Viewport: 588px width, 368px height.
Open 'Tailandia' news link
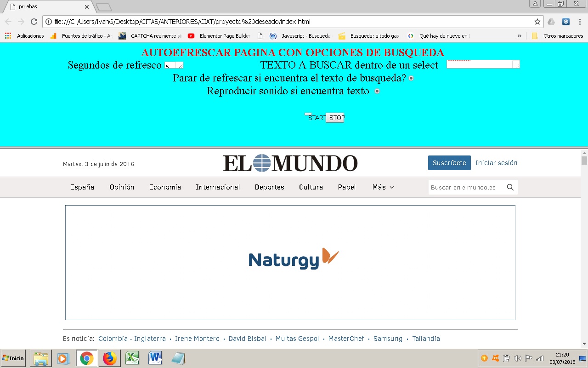426,339
